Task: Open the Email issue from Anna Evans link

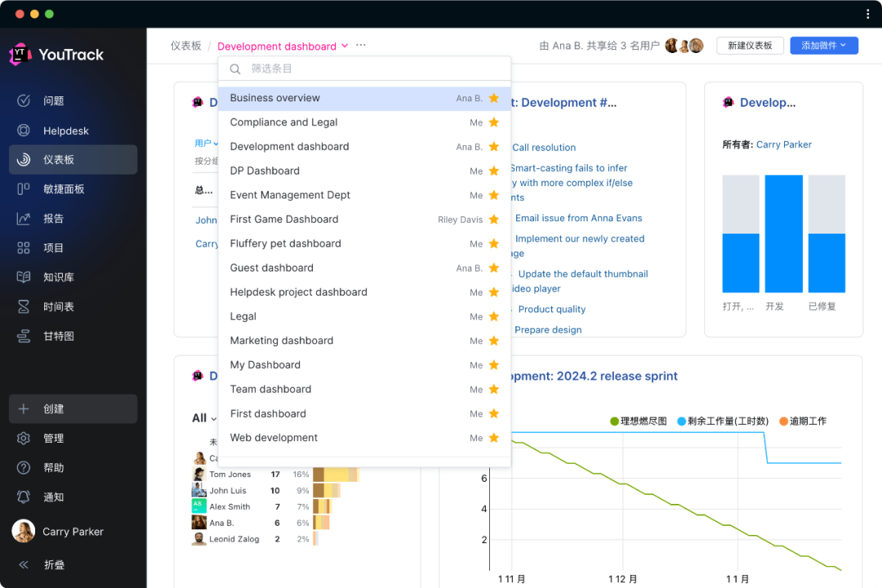Action: tap(578, 218)
